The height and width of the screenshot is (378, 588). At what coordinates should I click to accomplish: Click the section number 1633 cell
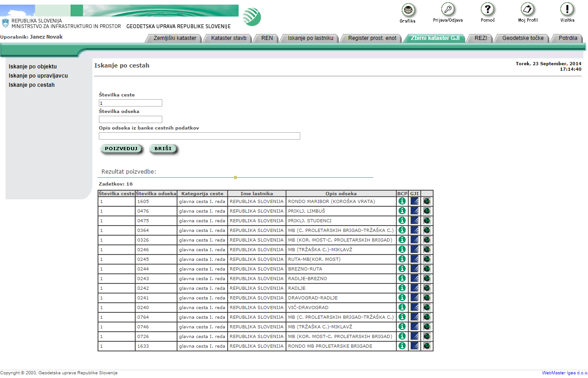point(156,346)
